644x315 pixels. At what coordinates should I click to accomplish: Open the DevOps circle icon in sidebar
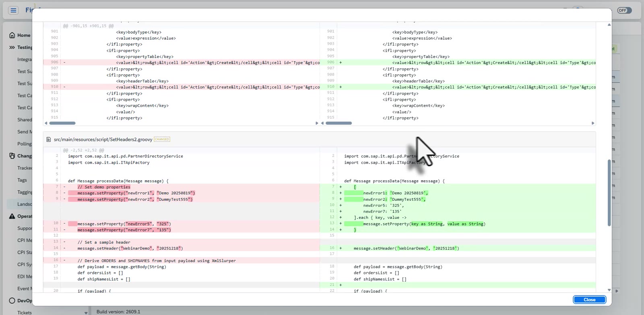pos(12,301)
